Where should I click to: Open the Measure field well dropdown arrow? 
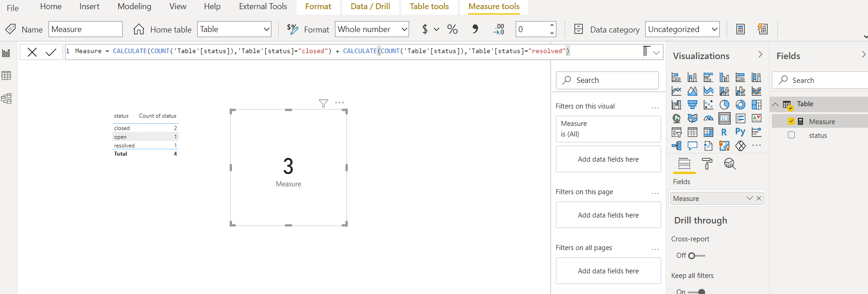[x=749, y=198]
